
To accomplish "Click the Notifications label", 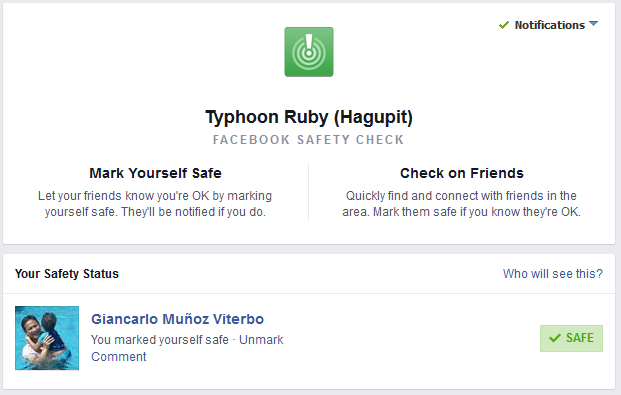I will tap(550, 25).
